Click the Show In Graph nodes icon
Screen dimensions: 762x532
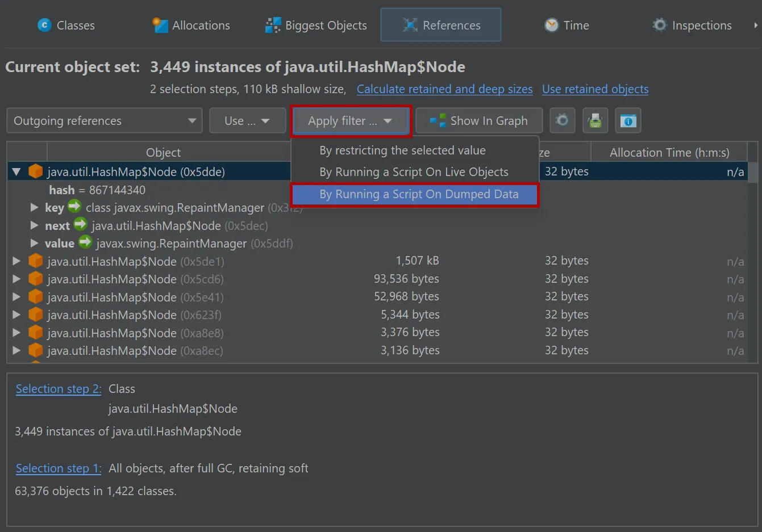tap(438, 120)
